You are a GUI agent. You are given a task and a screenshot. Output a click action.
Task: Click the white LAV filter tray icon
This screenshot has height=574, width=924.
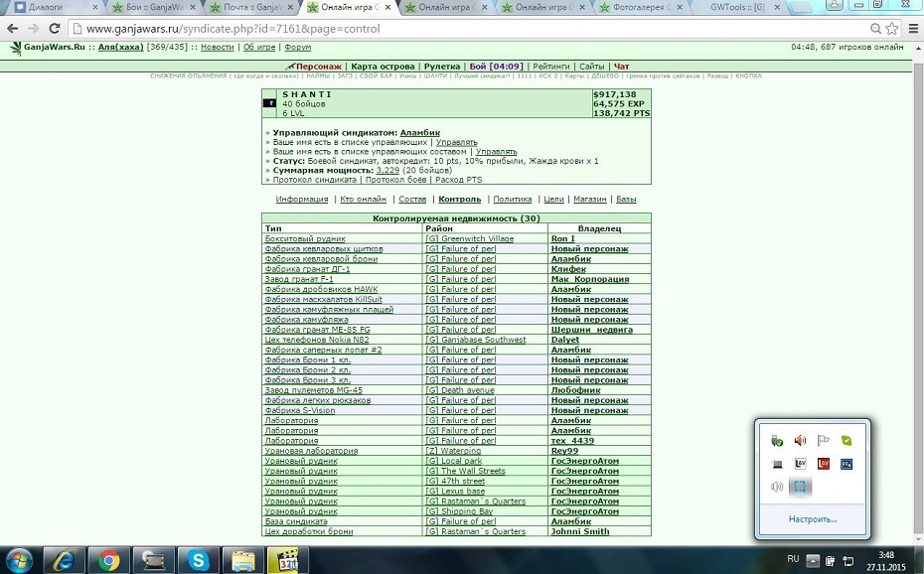click(800, 464)
